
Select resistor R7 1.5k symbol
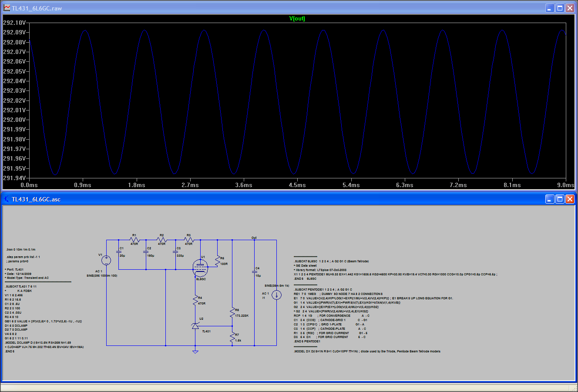pos(232,338)
